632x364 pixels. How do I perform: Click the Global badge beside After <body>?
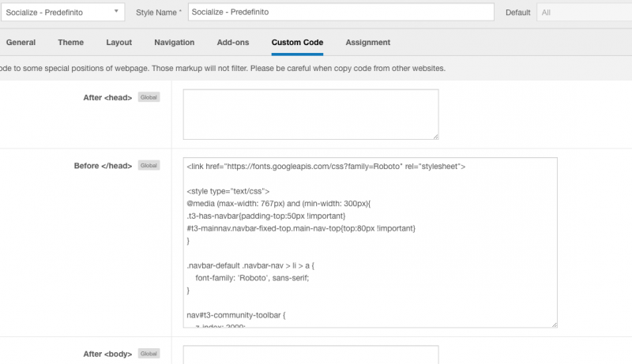click(149, 354)
